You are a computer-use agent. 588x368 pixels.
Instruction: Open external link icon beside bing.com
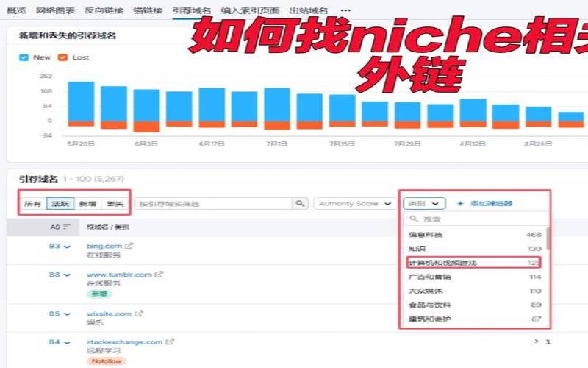[129, 246]
